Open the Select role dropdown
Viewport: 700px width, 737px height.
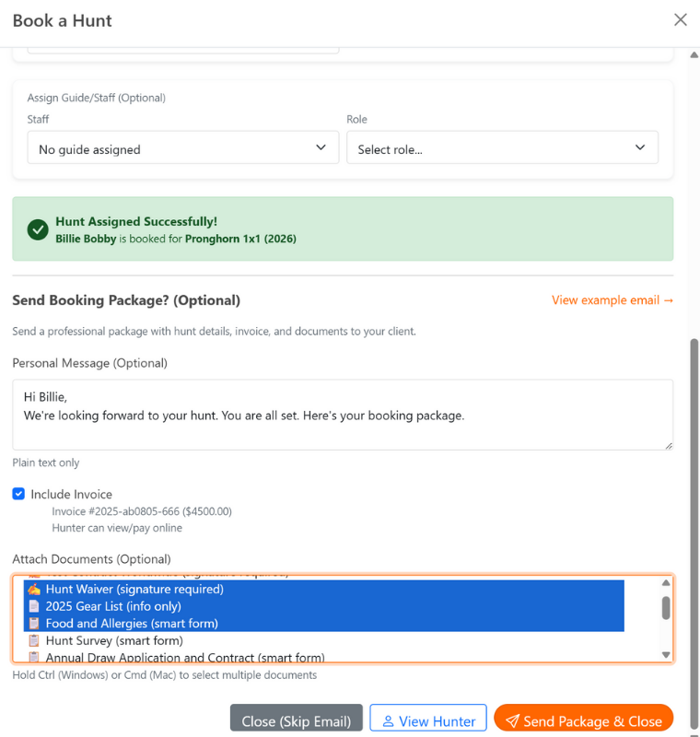(502, 147)
